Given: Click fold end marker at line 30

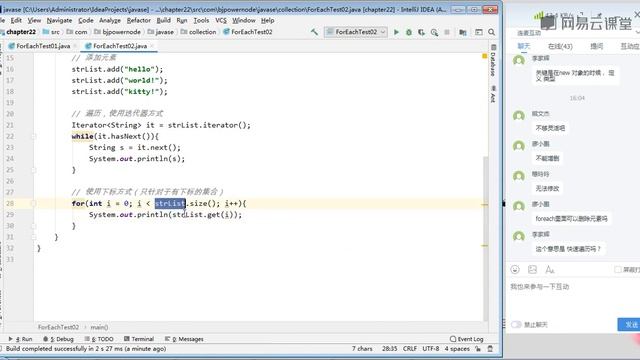Looking at the screenshot, I should 34,226.
